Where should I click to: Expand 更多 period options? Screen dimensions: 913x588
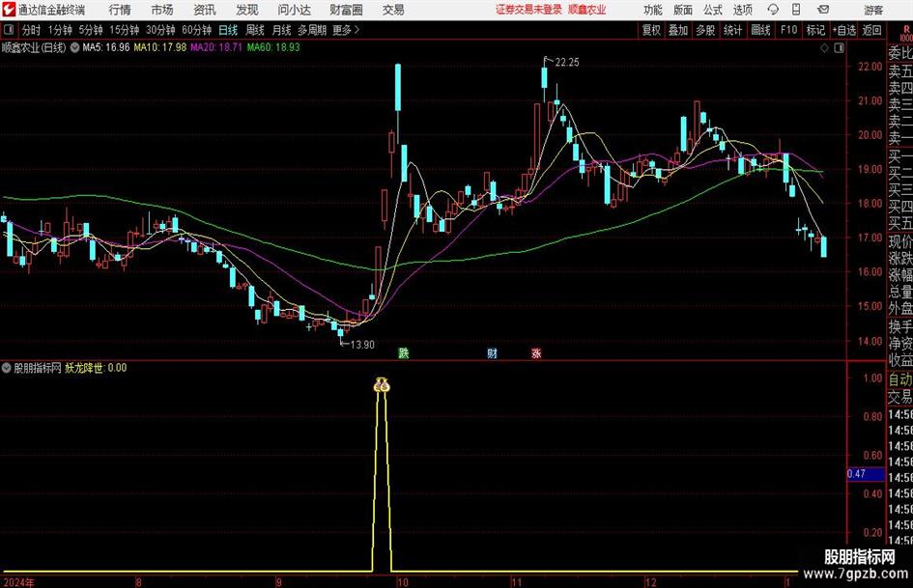tap(346, 30)
